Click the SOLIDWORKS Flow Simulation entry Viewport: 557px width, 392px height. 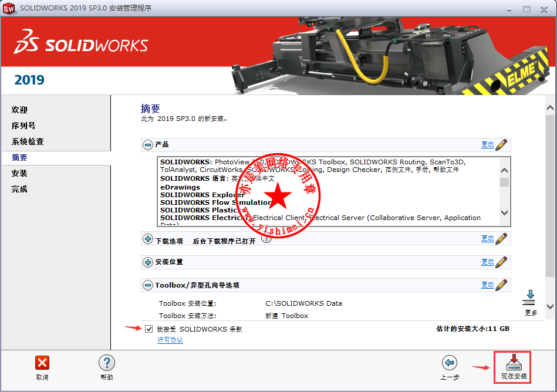point(216,202)
